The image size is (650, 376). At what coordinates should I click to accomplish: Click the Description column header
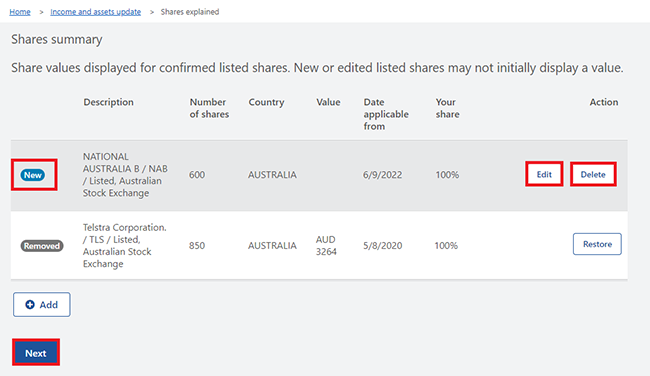click(109, 102)
